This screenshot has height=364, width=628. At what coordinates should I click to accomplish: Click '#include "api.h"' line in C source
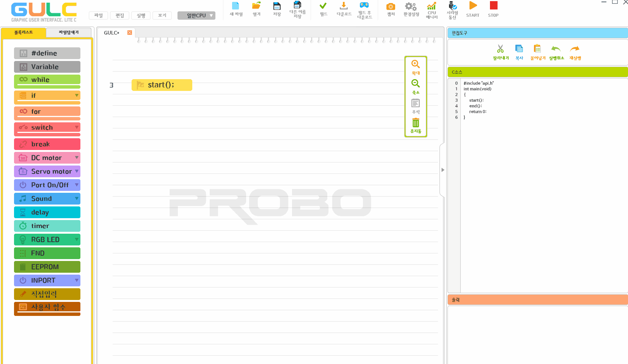click(x=479, y=83)
